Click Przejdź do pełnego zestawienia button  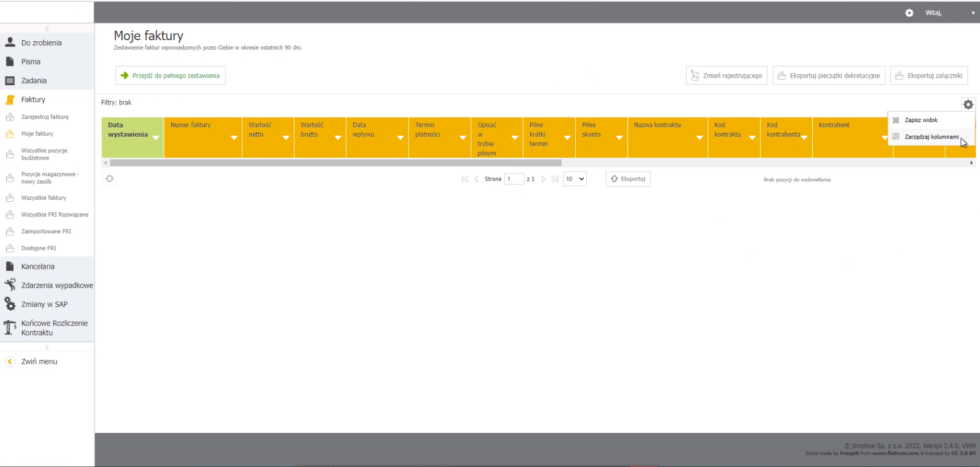(170, 75)
